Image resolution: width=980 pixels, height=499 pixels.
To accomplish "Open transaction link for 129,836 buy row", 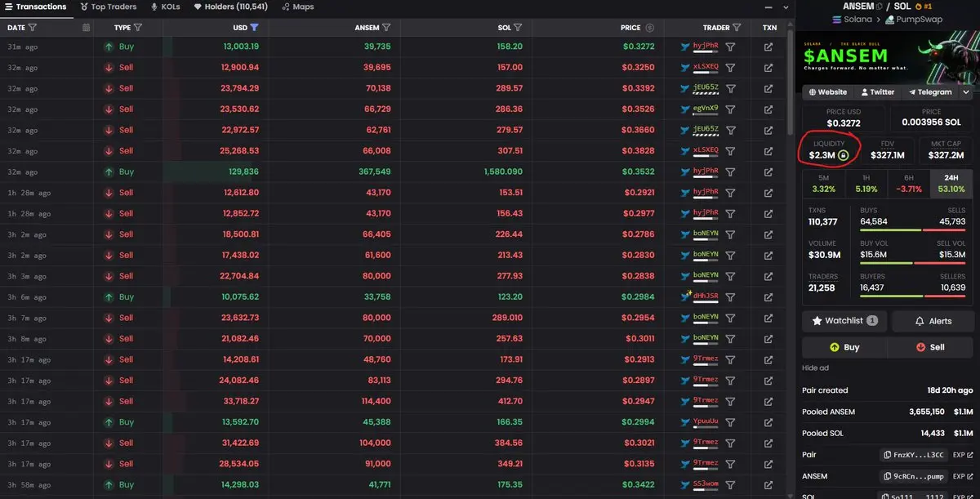I will 768,172.
